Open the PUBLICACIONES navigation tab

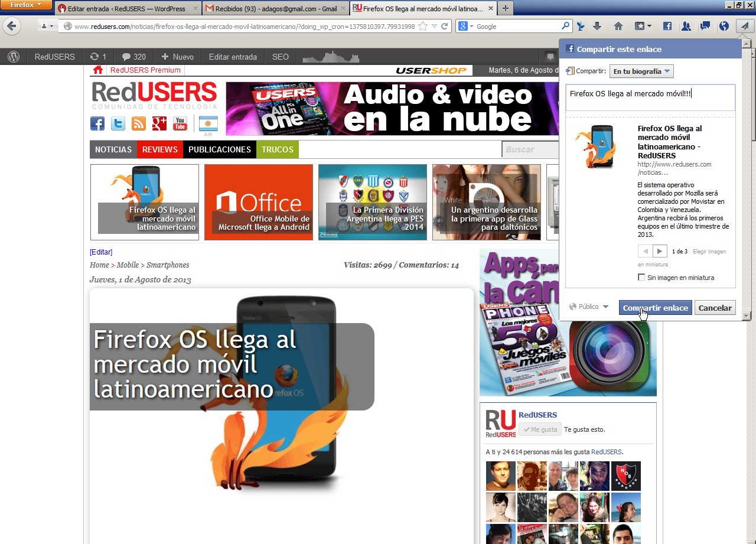point(220,149)
